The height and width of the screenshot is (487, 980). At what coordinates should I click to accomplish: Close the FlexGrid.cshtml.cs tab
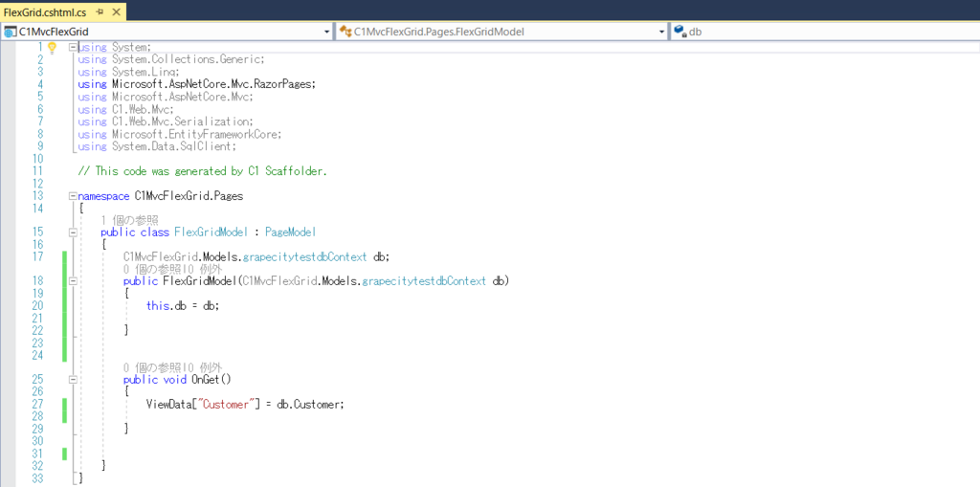116,11
